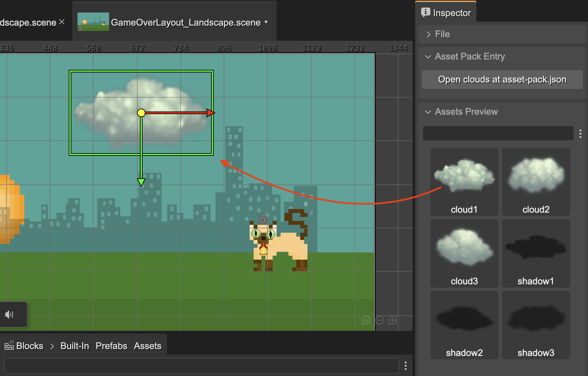Image resolution: width=588 pixels, height=376 pixels.
Task: Click the green Y-axis arrow handle
Action: 141,182
